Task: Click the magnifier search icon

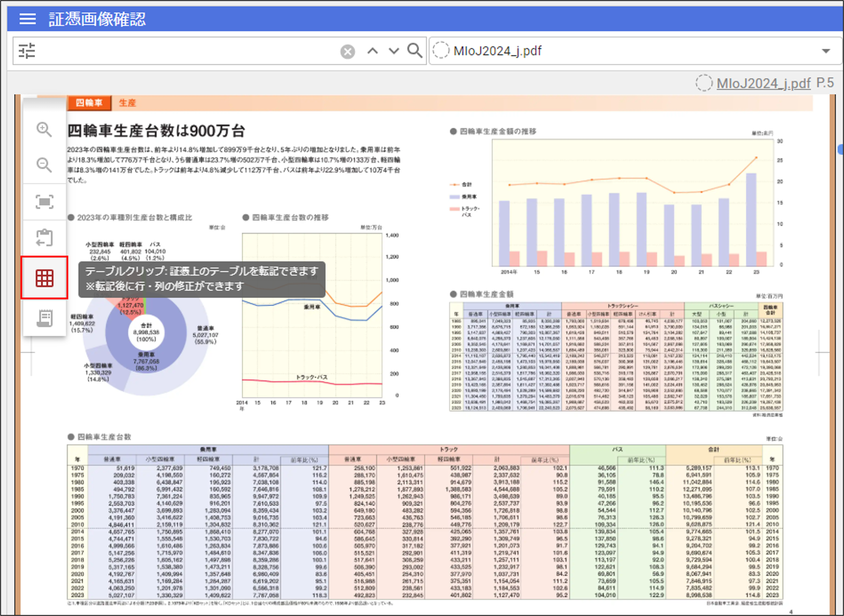Action: coord(415,50)
